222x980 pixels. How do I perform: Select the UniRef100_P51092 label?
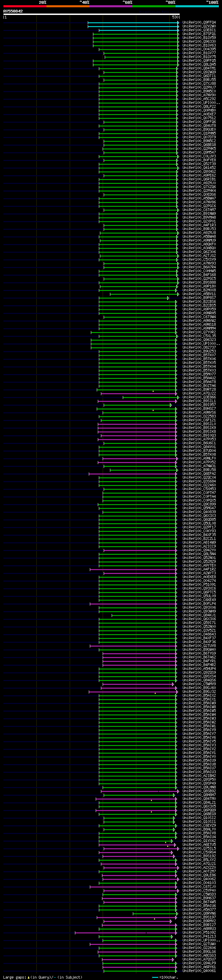[x=199, y=932]
